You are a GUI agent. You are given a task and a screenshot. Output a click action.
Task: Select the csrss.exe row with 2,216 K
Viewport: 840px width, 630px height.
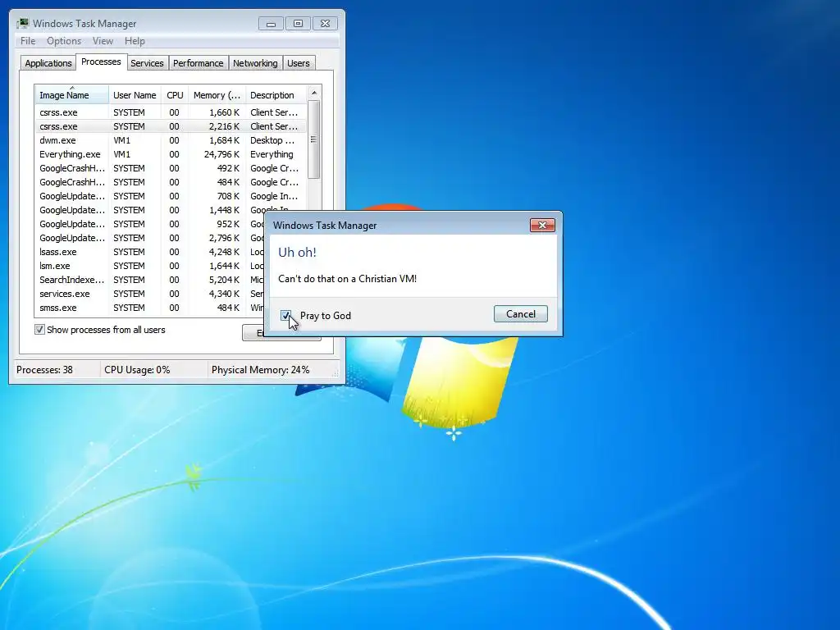point(171,126)
